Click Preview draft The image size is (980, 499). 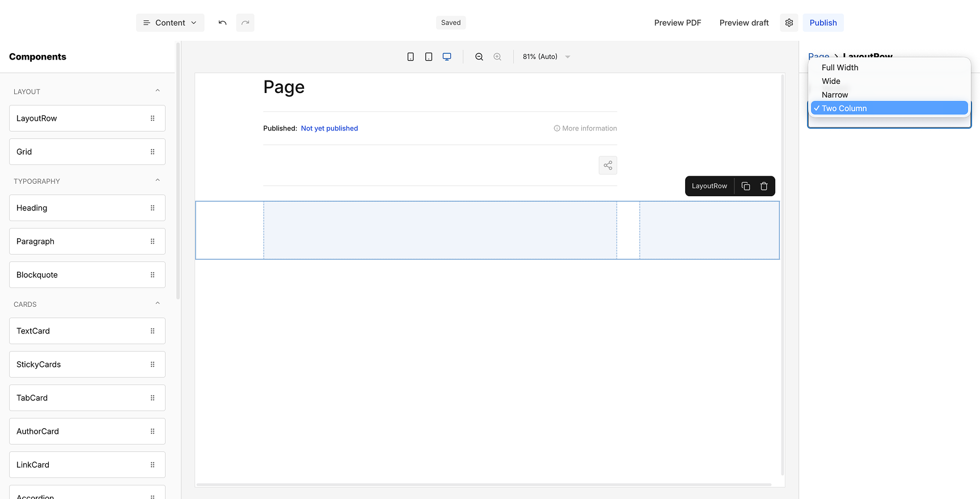pos(744,23)
